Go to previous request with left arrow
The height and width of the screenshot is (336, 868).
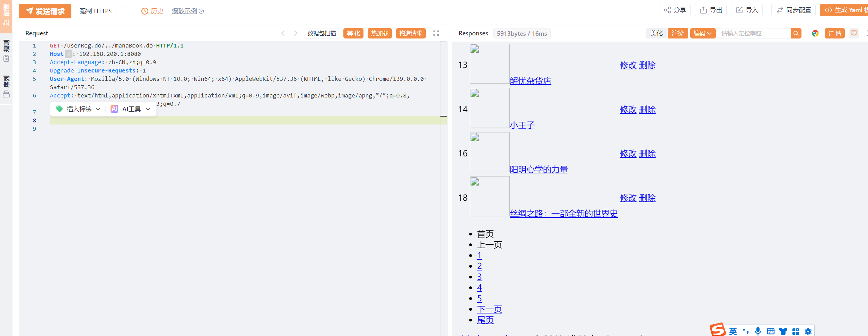click(x=283, y=33)
